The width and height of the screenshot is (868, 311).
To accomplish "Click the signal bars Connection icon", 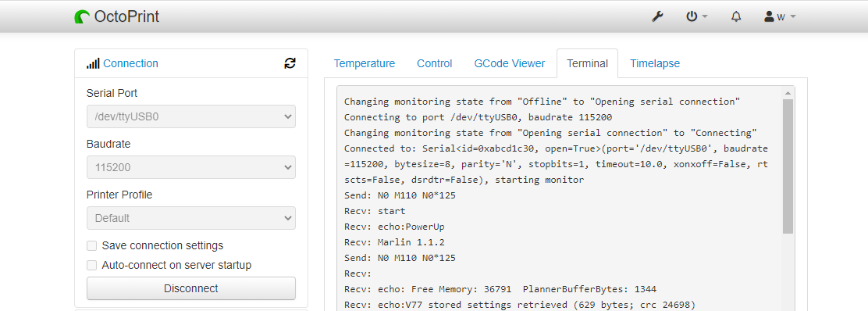I will [93, 63].
